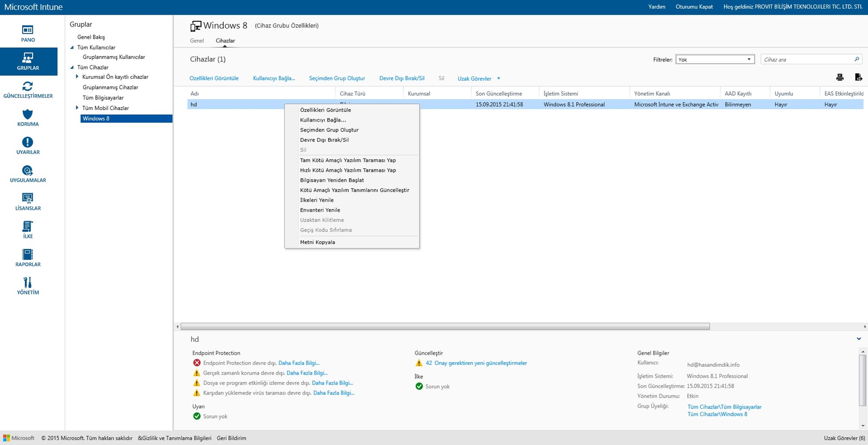Click Kullanıcıyı Bağla toolbar link

(274, 78)
